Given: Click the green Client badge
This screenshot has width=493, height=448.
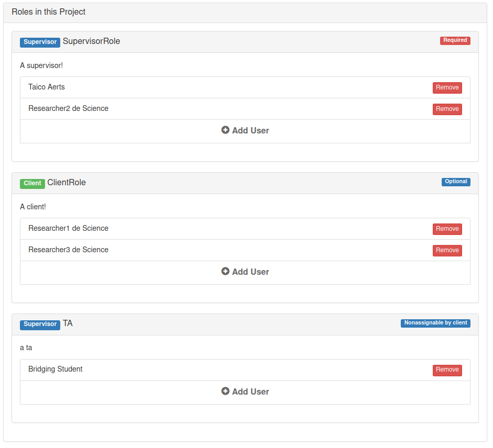Looking at the screenshot, I should 32,184.
